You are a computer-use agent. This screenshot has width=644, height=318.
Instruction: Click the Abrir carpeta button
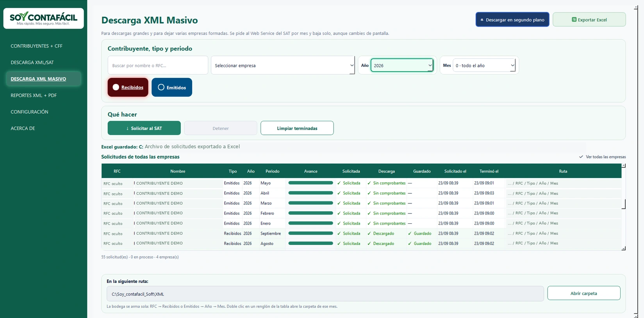[583, 293]
